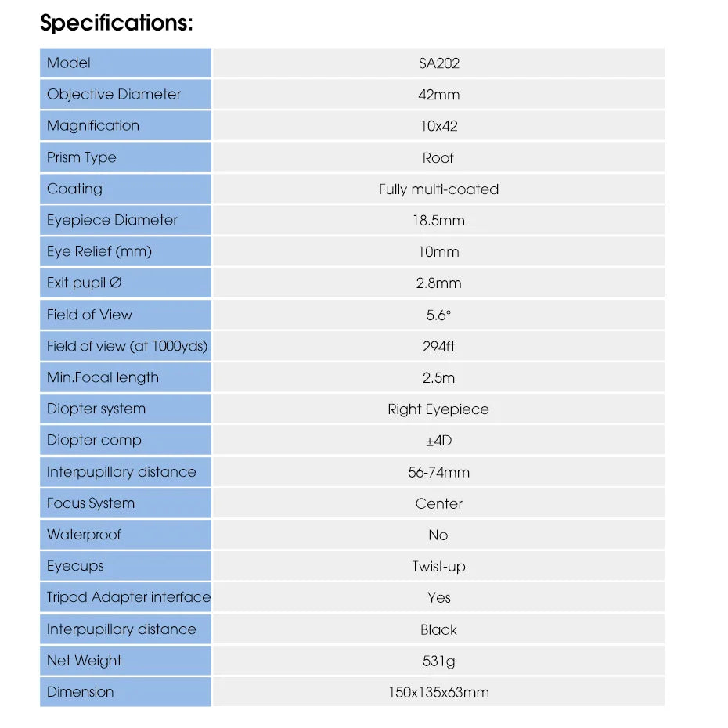This screenshot has height=728, width=728.
Task: Click the ±4D diopter comp value
Action: click(x=438, y=441)
